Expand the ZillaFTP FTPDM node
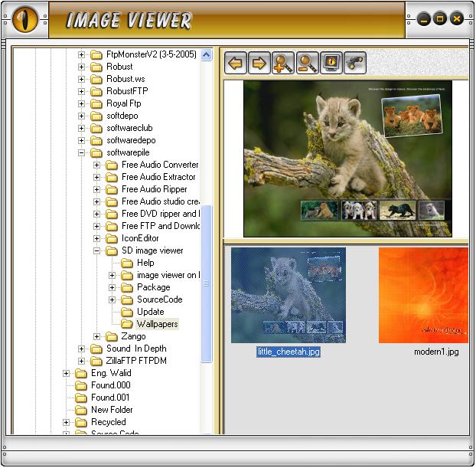Image resolution: width=476 pixels, height=468 pixels. 81,361
